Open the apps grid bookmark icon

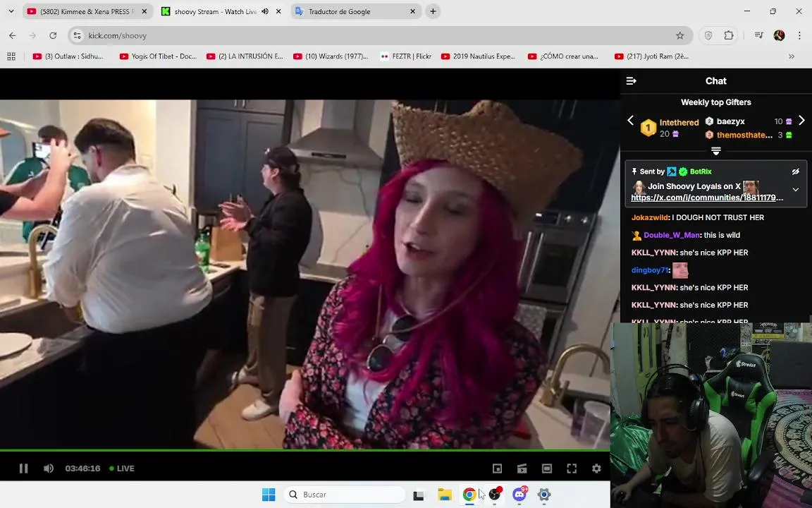11,56
